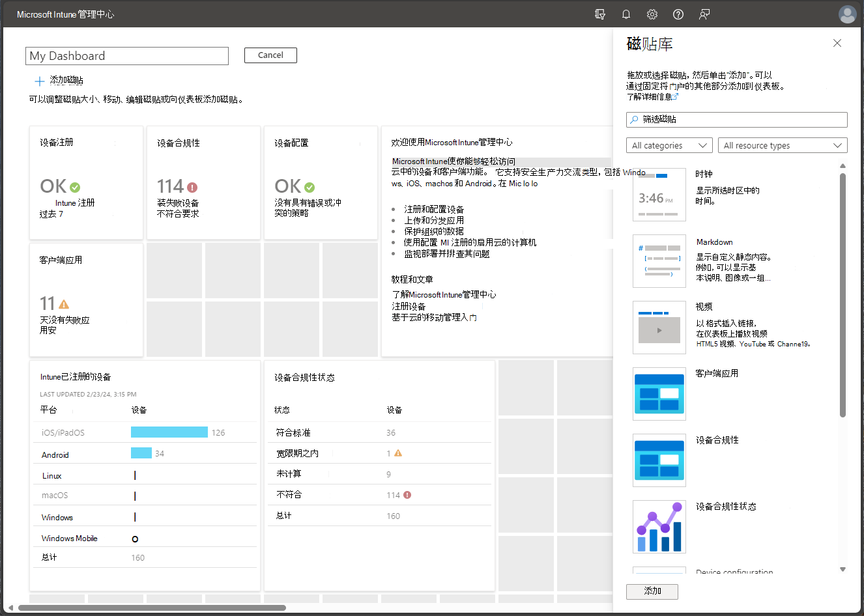Click the My Dashboard name field
Image resolution: width=864 pixels, height=616 pixels.
click(127, 56)
